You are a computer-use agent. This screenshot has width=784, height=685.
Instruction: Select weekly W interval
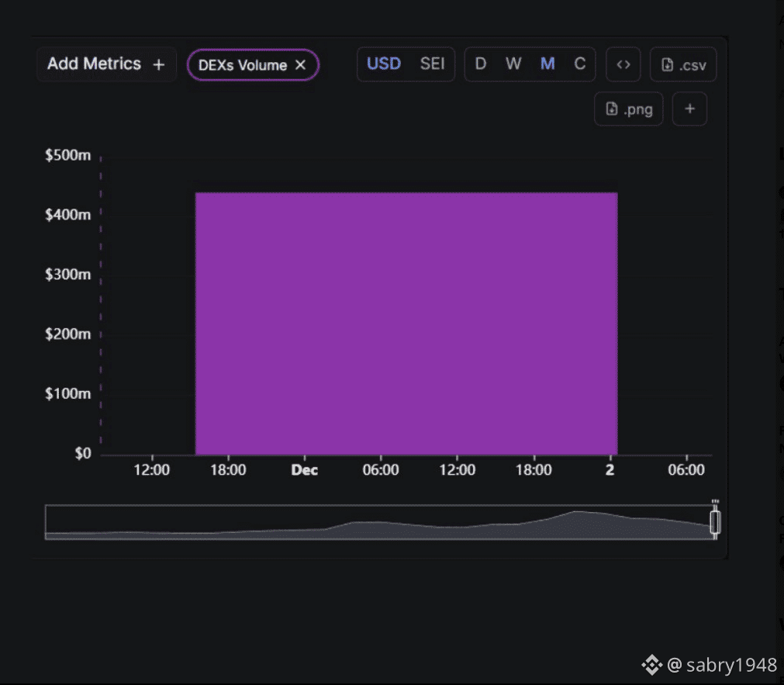click(513, 64)
